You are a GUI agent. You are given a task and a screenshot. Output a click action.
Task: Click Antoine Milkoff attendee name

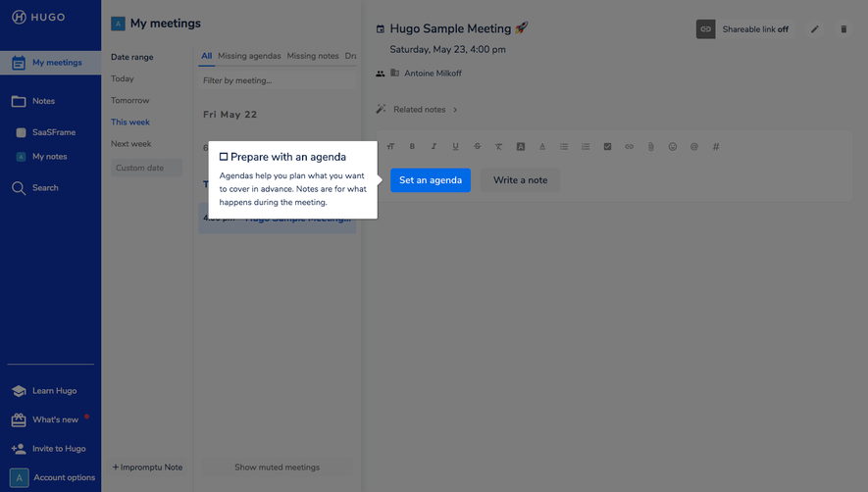pyautogui.click(x=433, y=74)
